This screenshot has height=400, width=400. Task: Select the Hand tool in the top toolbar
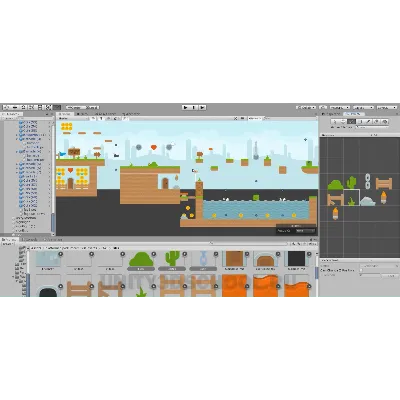[7, 107]
